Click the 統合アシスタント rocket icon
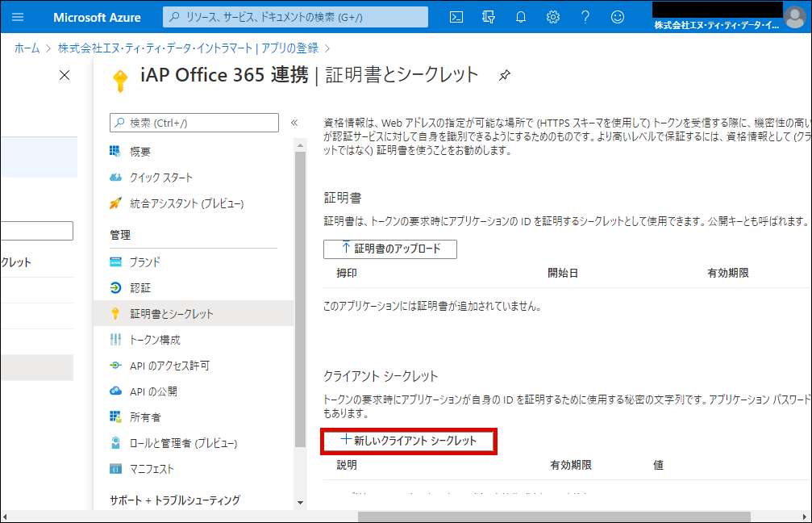Image resolution: width=812 pixels, height=523 pixels. 115,203
